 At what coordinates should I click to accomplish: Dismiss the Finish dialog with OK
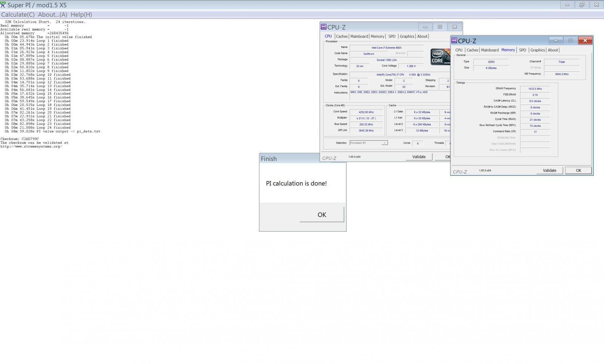pyautogui.click(x=322, y=214)
